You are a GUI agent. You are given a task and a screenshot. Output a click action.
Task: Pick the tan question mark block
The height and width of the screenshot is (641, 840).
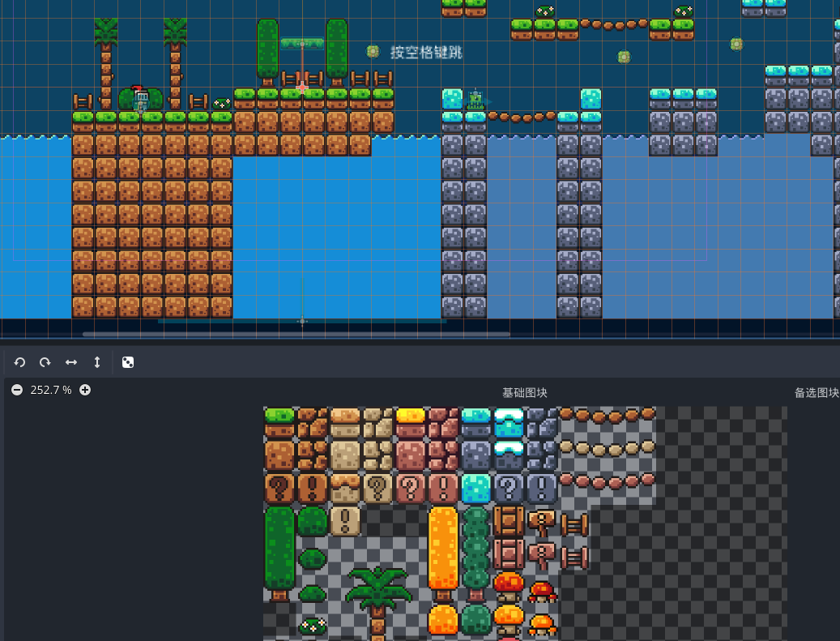(x=377, y=489)
